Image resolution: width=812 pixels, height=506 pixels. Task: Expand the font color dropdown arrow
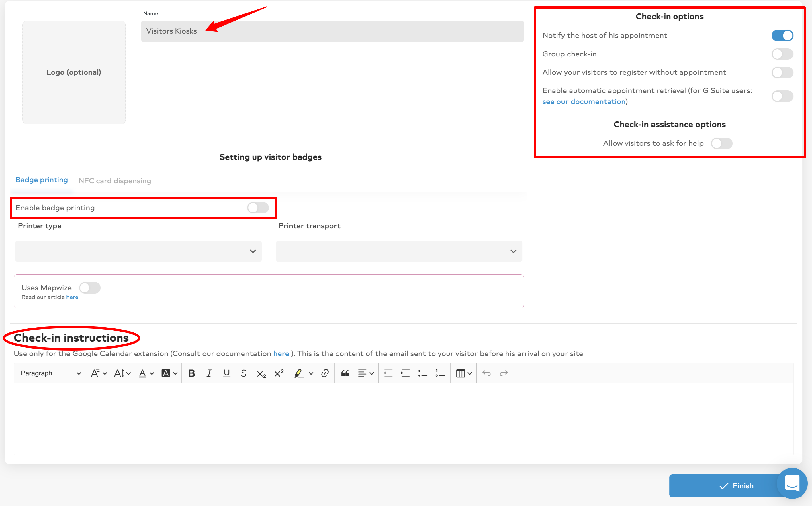coord(152,373)
